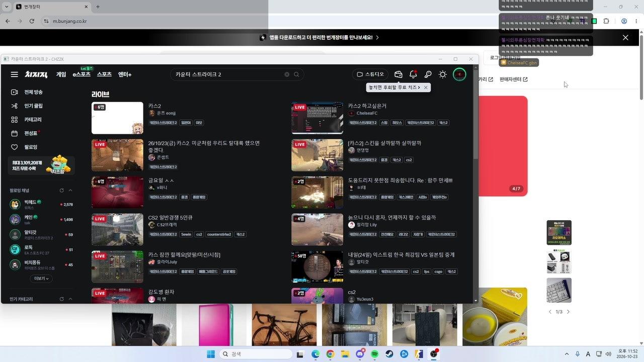
Task: Open Microsoft Edge from the taskbar
Action: (315, 354)
